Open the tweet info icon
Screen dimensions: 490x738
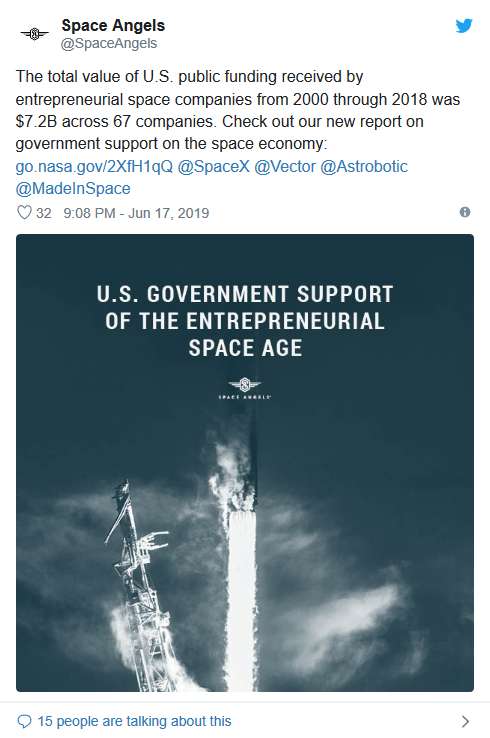coord(465,212)
